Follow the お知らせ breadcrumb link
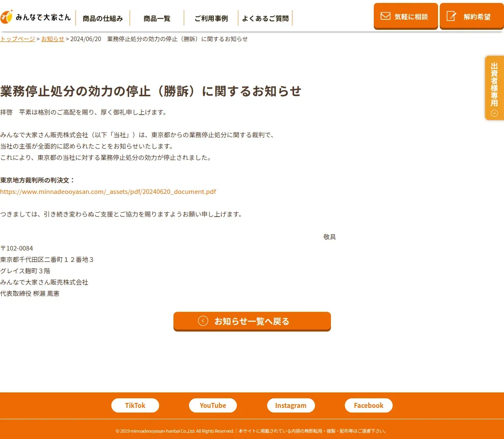Viewport: 504px width, 439px height. pyautogui.click(x=52, y=39)
